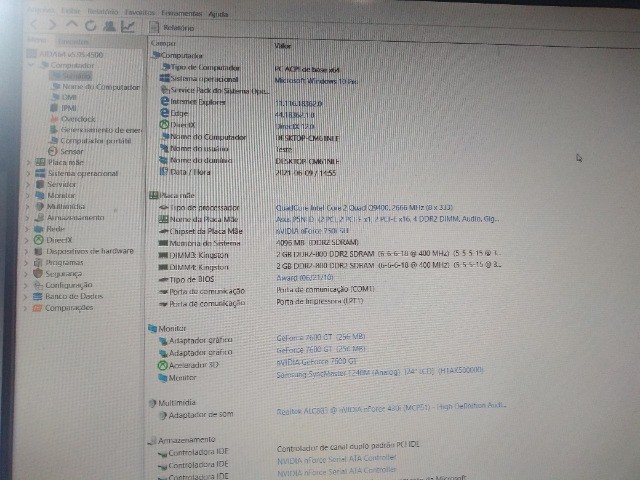Screen dimensions: 640x480
Task: Open the QuadCore Intel Core 2 Quad link
Action: coord(364,208)
